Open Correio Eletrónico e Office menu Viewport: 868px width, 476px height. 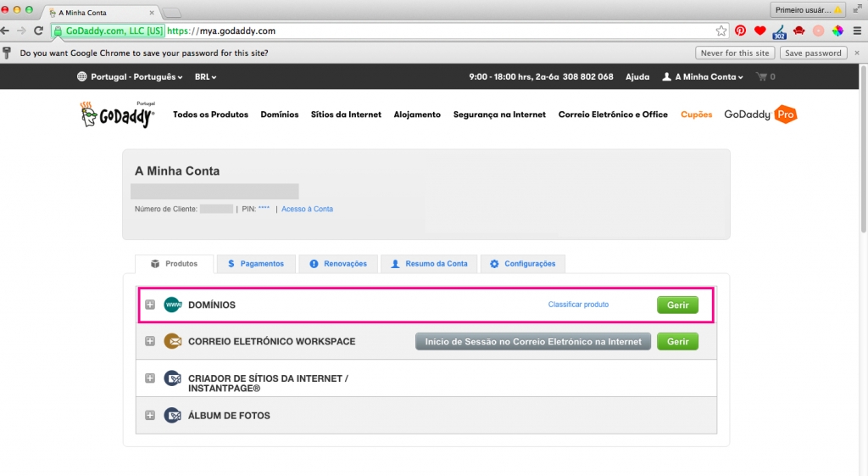click(x=613, y=115)
